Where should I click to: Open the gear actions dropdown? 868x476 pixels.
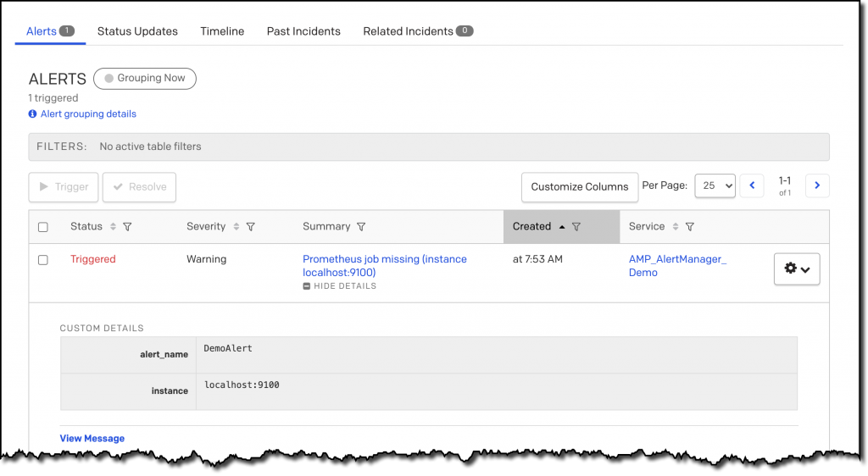point(797,268)
